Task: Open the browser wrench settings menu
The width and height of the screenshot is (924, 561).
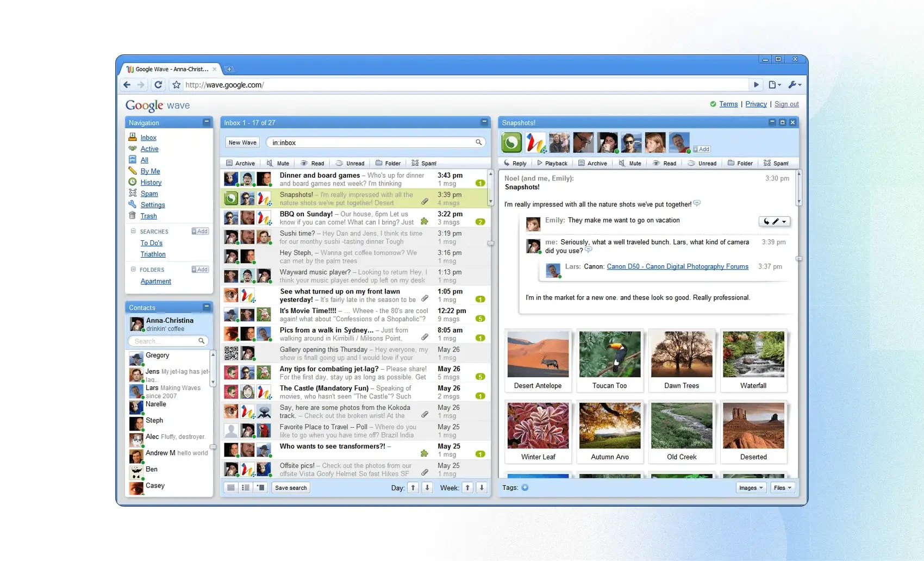Action: [x=795, y=85]
